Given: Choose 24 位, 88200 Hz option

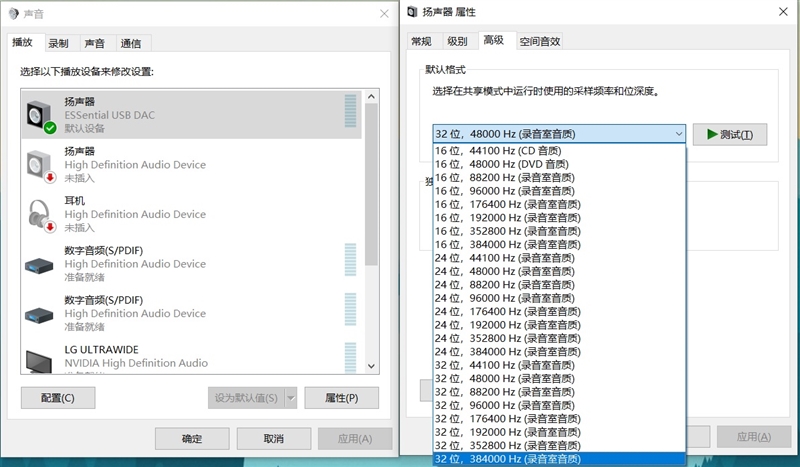Looking at the screenshot, I should pos(559,285).
